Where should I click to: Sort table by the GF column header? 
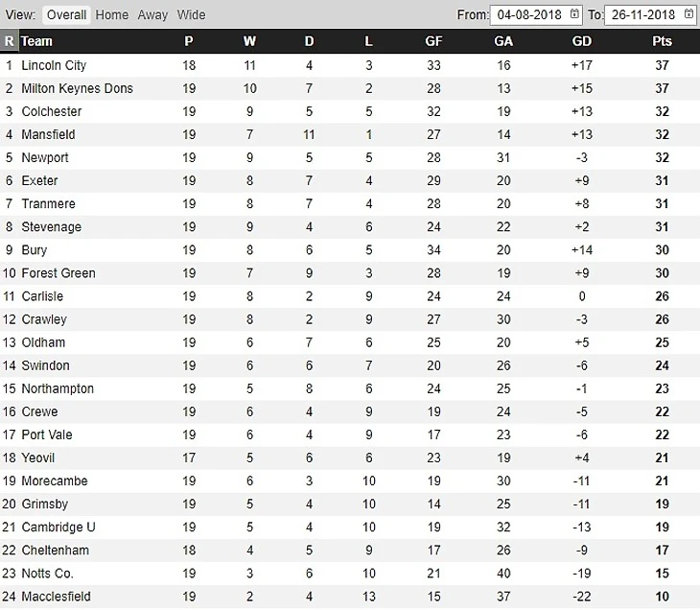pyautogui.click(x=433, y=41)
